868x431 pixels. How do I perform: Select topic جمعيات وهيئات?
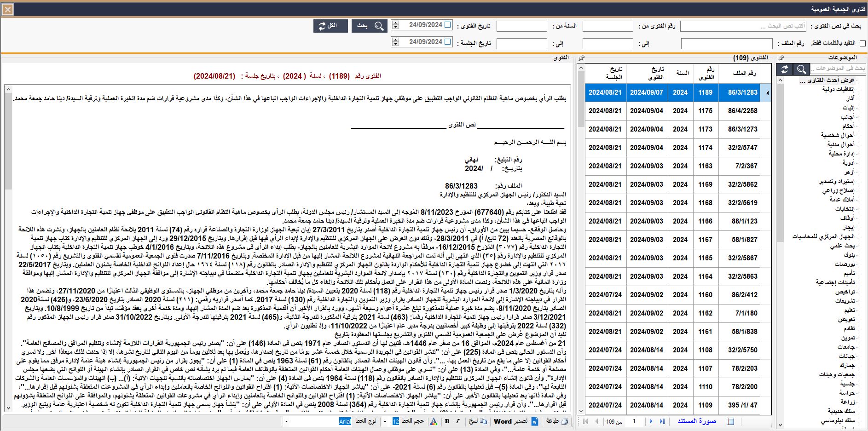(837, 374)
